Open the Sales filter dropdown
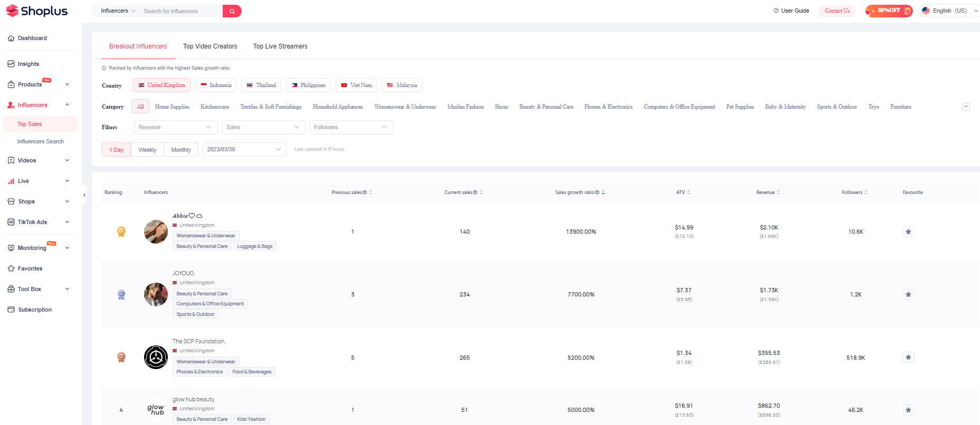 coord(263,127)
